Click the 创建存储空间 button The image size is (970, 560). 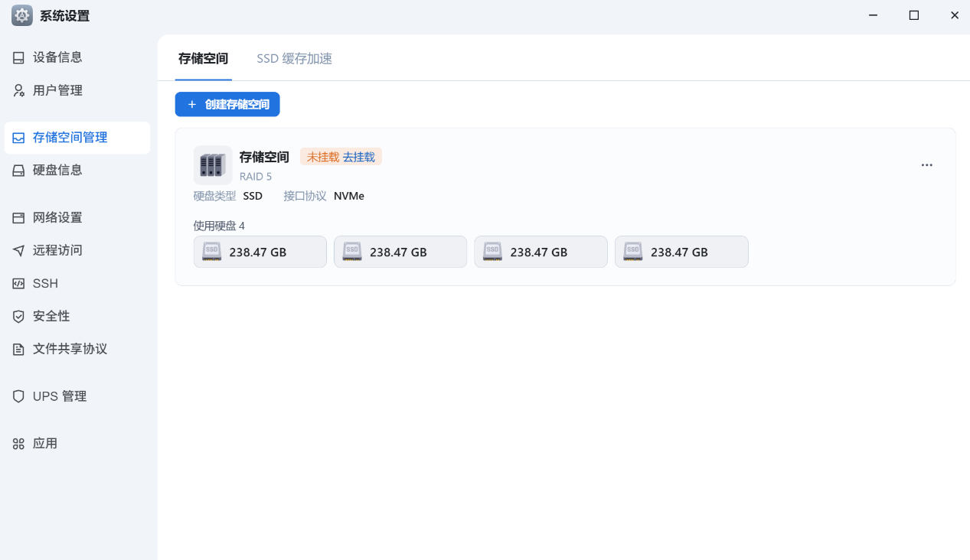coord(227,105)
